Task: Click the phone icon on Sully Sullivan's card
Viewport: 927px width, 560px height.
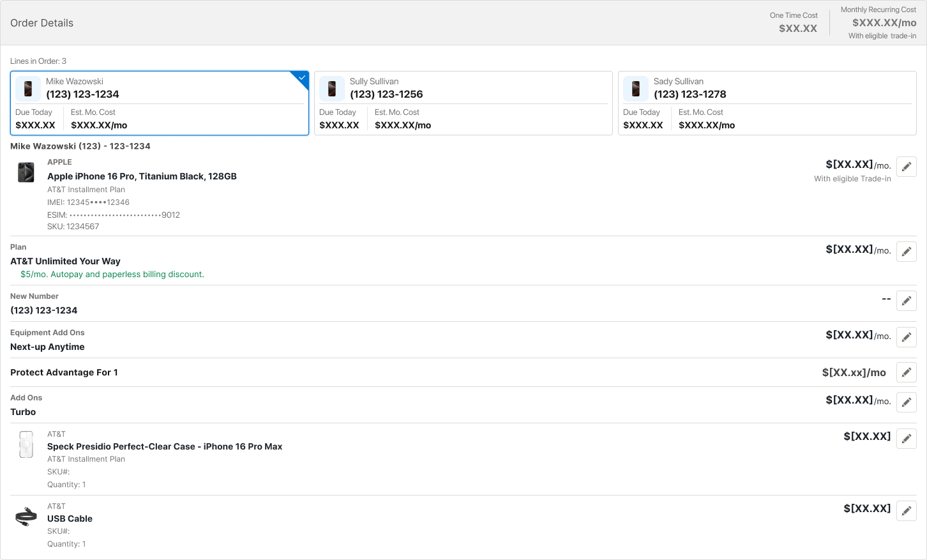Action: pyautogui.click(x=332, y=89)
